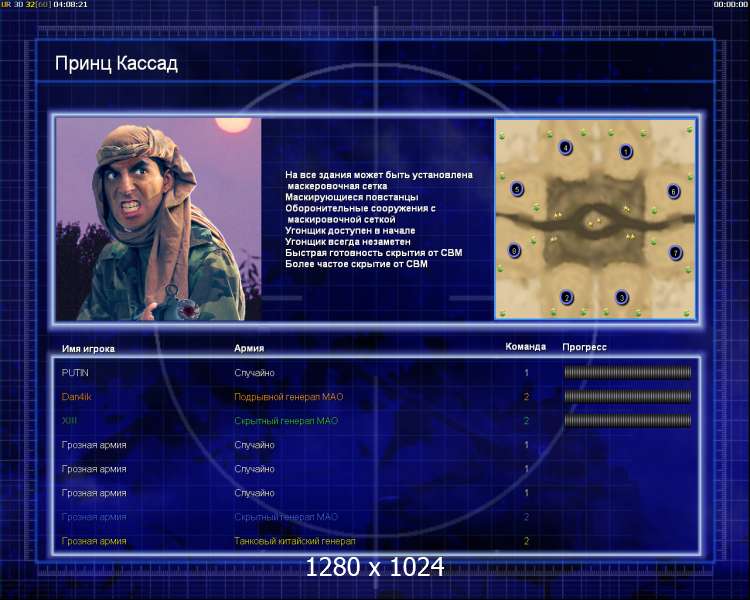Select start position 6 on the minimap
Screen dimensions: 750x600
(x=673, y=191)
